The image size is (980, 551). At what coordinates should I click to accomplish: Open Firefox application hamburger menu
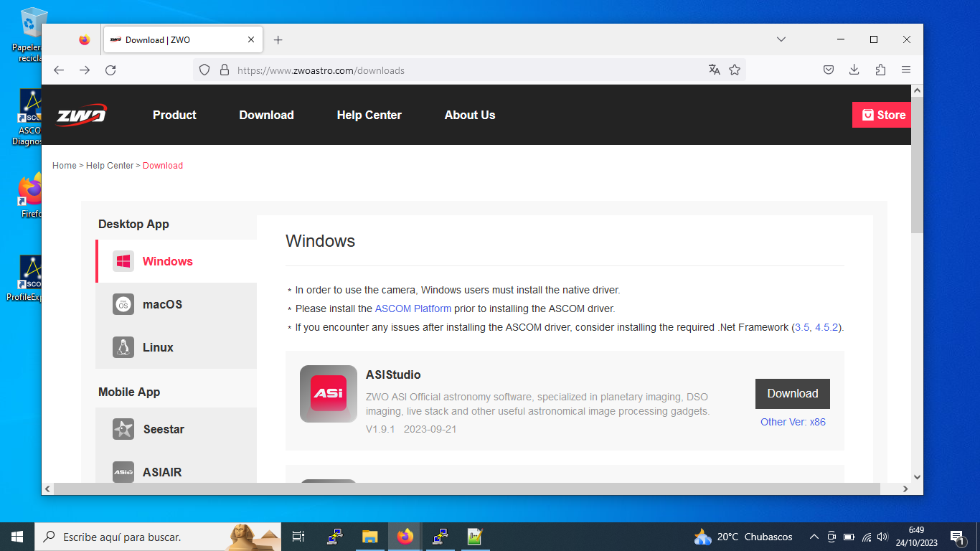click(x=906, y=70)
